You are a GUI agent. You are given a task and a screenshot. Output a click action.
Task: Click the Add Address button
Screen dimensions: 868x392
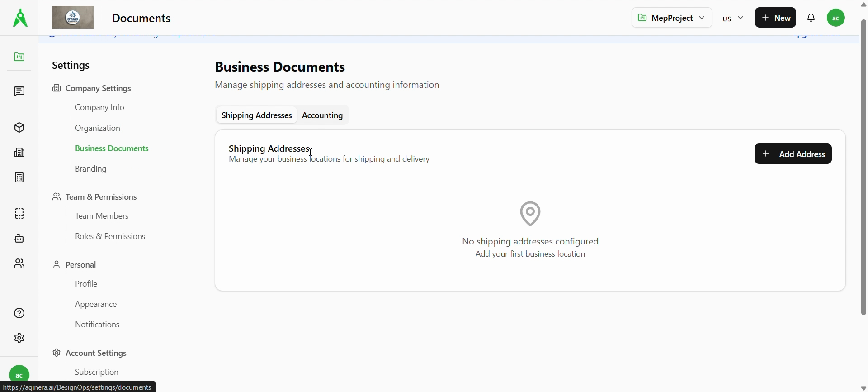coord(793,154)
